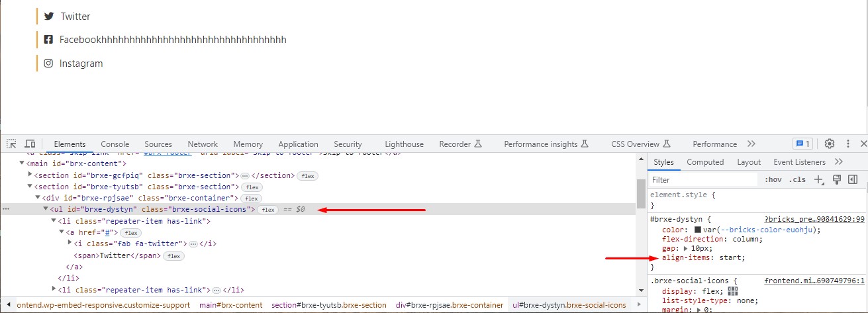Toggle the computed styles sidebar icon
Image resolution: width=868 pixels, height=313 pixels.
point(853,179)
